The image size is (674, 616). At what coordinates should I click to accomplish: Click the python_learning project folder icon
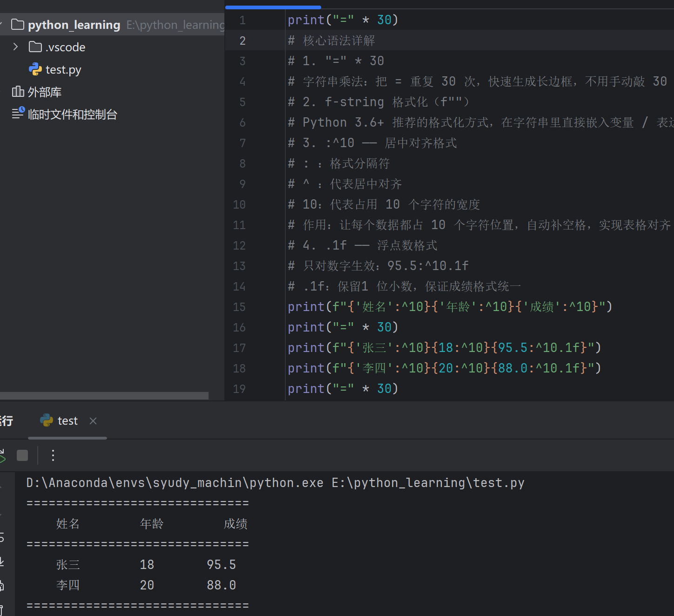(x=18, y=25)
